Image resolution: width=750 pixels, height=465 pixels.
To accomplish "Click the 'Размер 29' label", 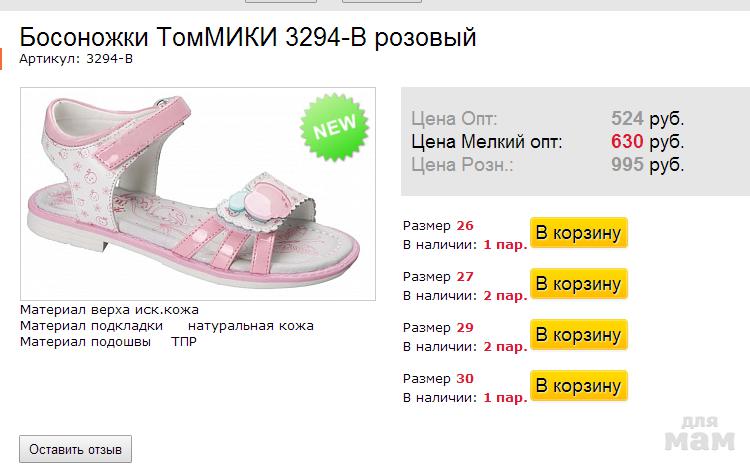I will pyautogui.click(x=438, y=327).
